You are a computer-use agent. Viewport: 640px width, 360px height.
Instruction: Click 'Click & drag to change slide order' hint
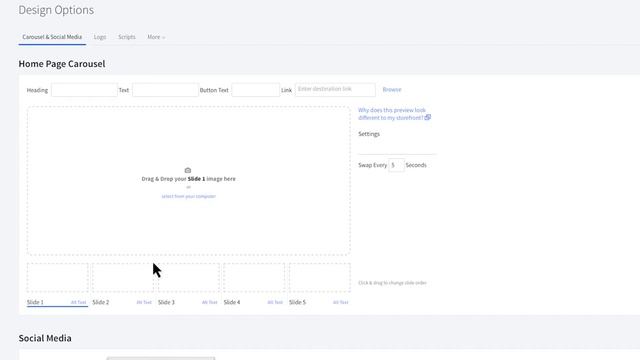[392, 283]
